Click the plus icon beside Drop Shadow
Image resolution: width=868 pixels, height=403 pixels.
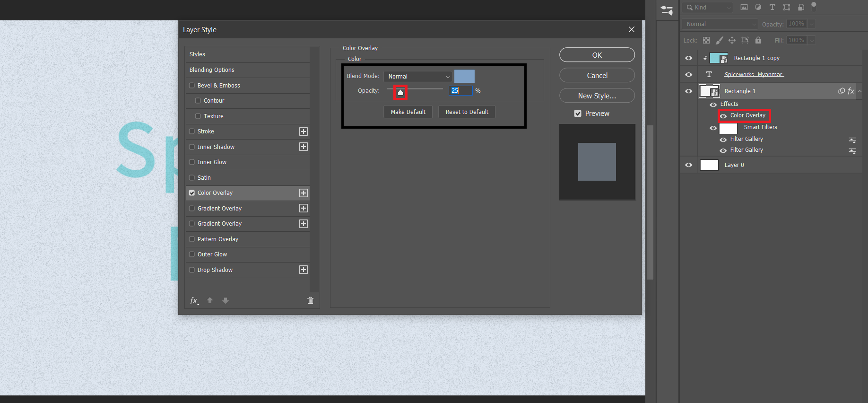pyautogui.click(x=304, y=270)
